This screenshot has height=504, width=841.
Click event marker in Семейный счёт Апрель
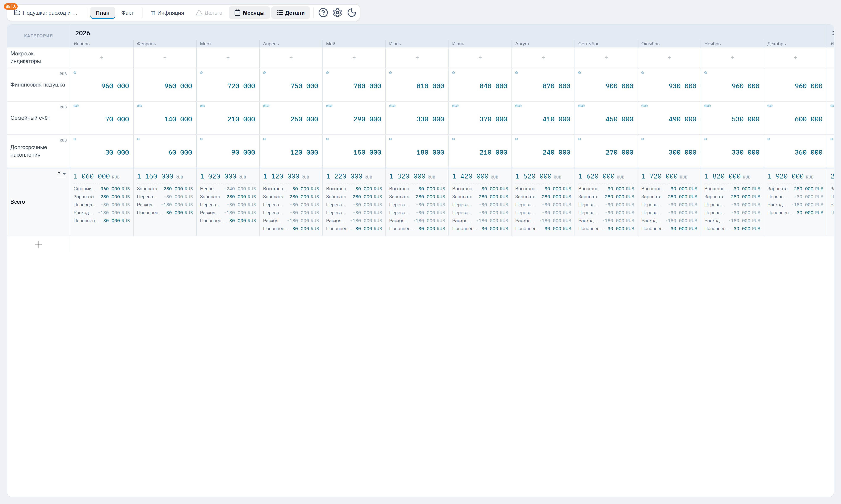tap(266, 106)
